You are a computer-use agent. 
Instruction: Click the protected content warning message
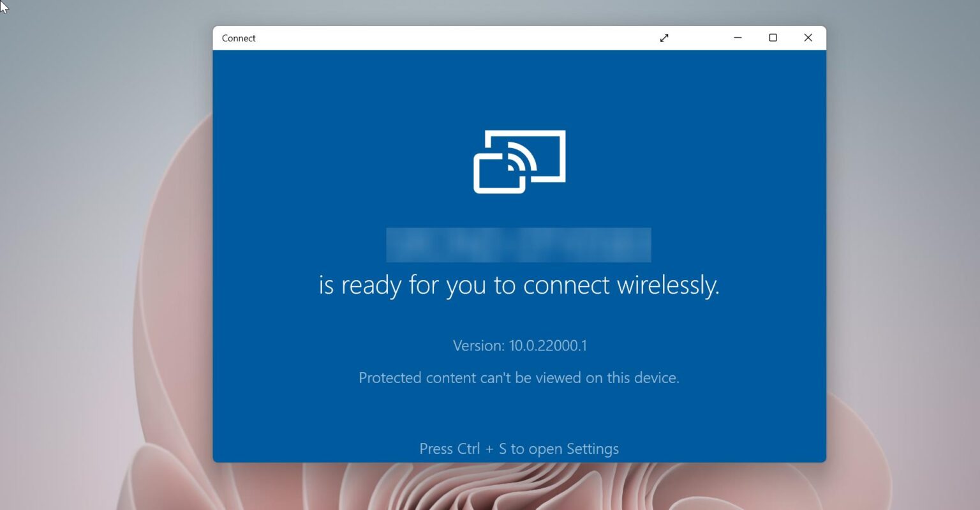click(x=519, y=377)
